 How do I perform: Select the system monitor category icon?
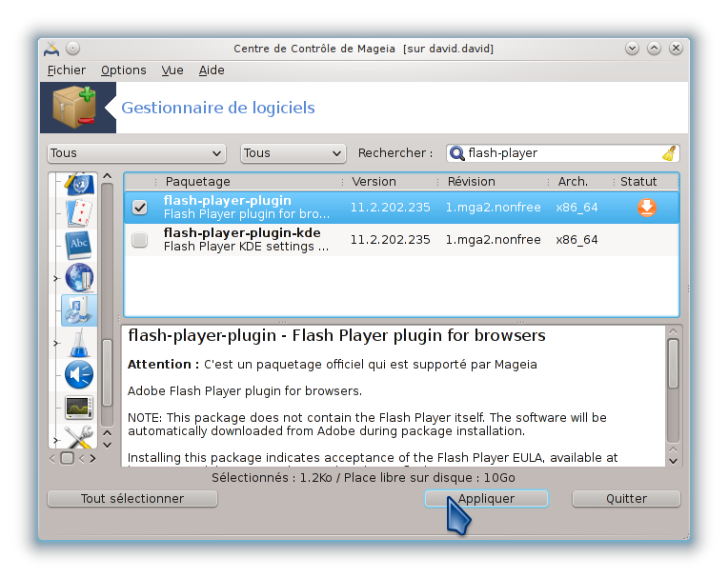pos(79,408)
